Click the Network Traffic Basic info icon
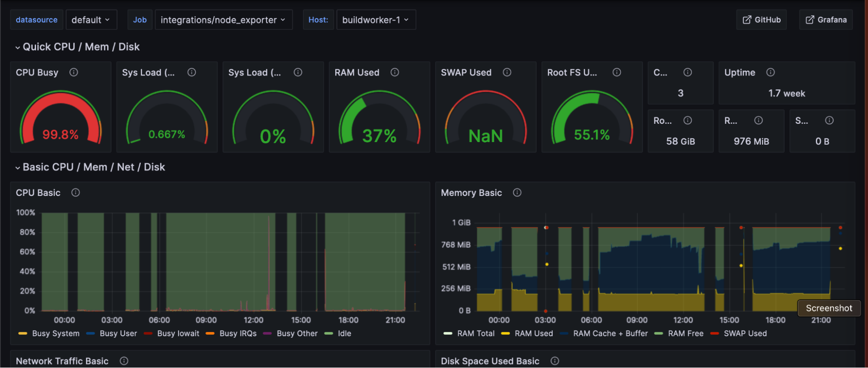 pos(124,361)
